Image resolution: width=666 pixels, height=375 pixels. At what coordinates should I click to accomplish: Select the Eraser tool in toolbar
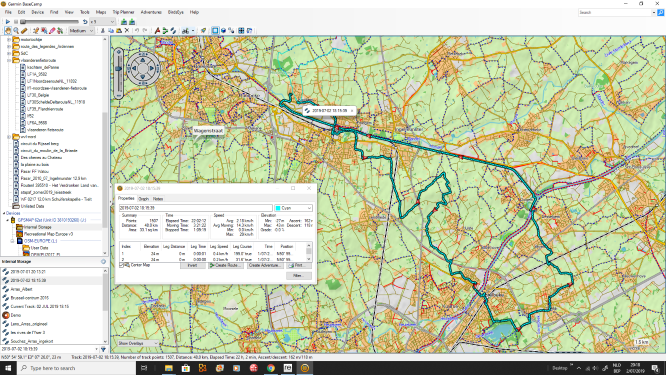52,31
